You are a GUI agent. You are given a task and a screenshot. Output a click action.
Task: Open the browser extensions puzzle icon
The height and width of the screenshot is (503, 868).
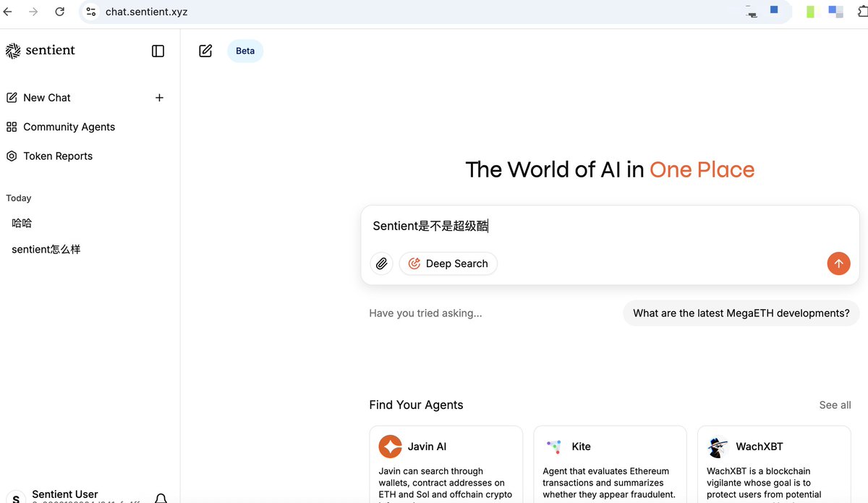(x=861, y=12)
